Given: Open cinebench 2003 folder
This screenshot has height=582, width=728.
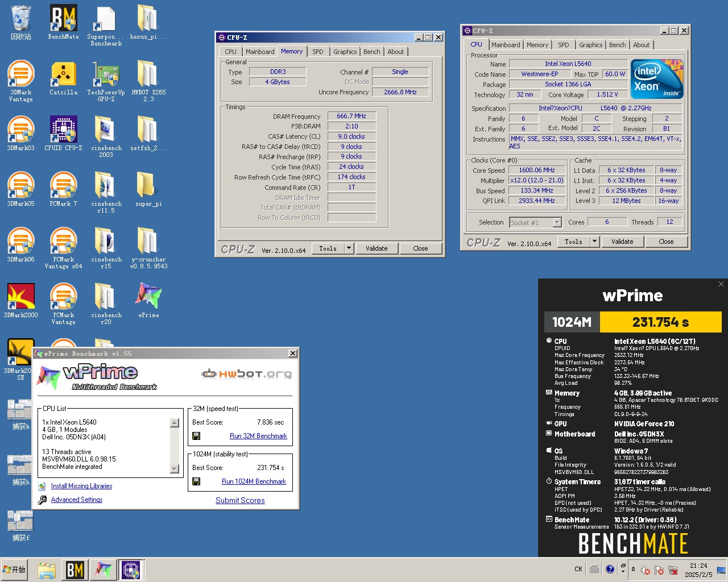Looking at the screenshot, I should coord(106,137).
